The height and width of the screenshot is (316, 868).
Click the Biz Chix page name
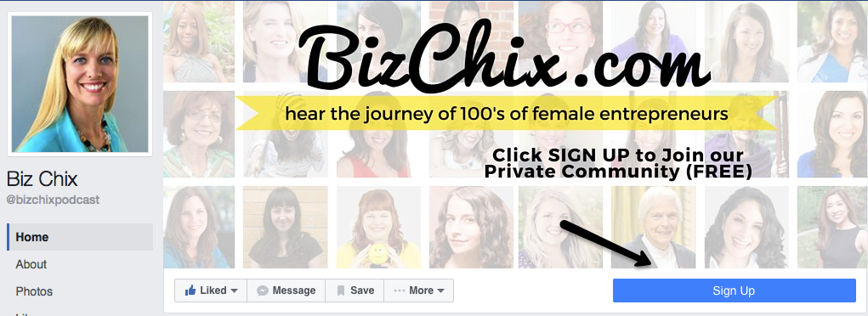[42, 178]
